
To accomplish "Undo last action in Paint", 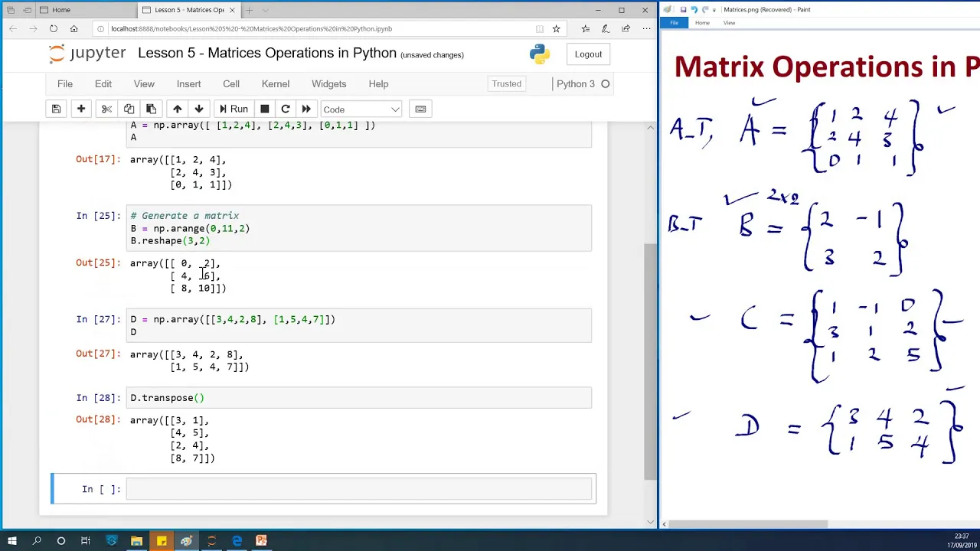I will coord(694,10).
